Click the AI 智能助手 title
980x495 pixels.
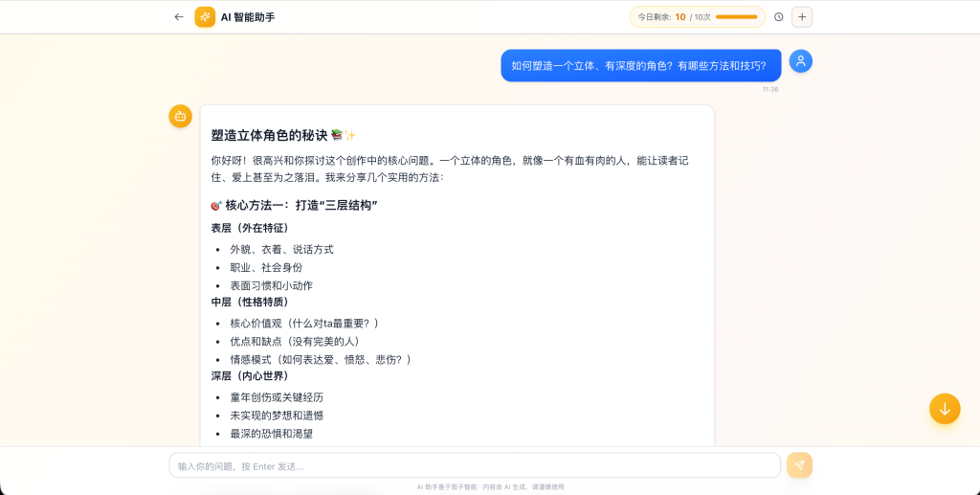(248, 17)
